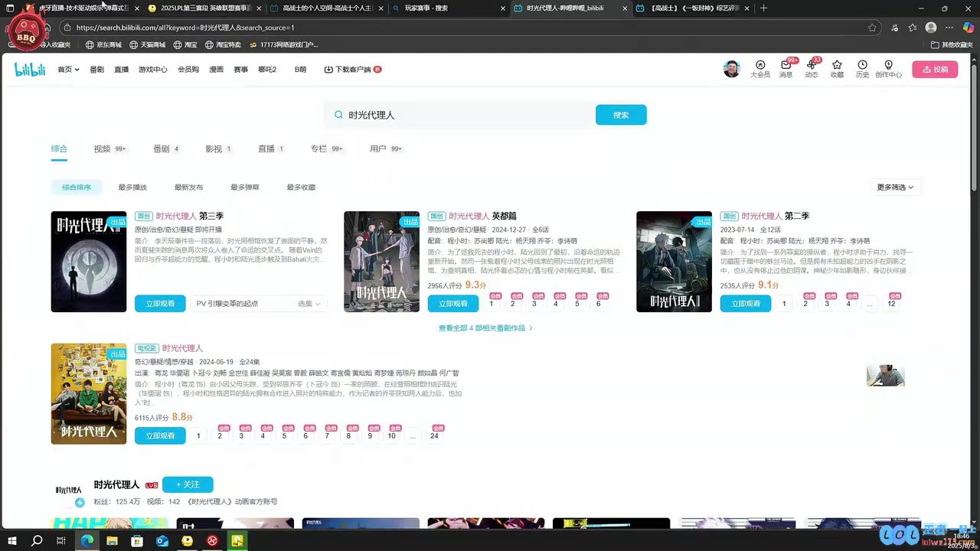Open the 收藏 favorites star icon
The height and width of the screenshot is (551, 980).
tap(837, 69)
